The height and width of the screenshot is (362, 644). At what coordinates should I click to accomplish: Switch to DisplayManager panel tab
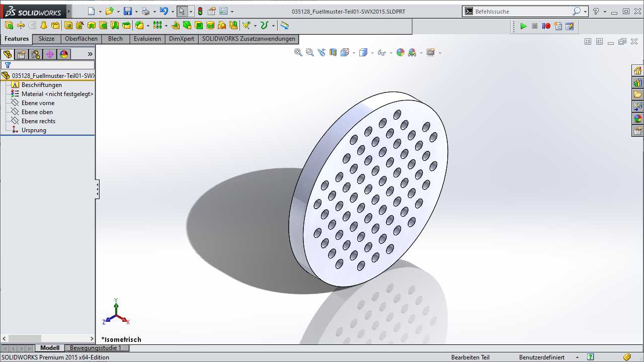tap(63, 54)
